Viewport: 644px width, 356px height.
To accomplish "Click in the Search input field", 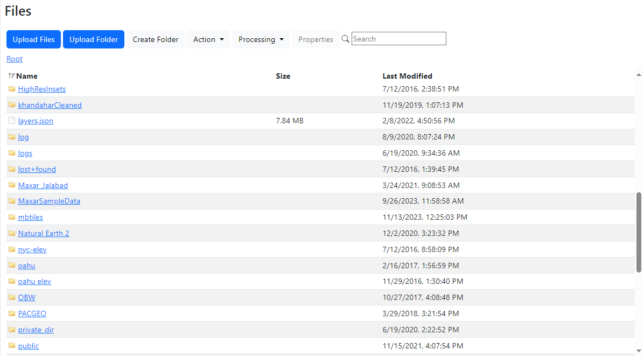I will pyautogui.click(x=398, y=39).
